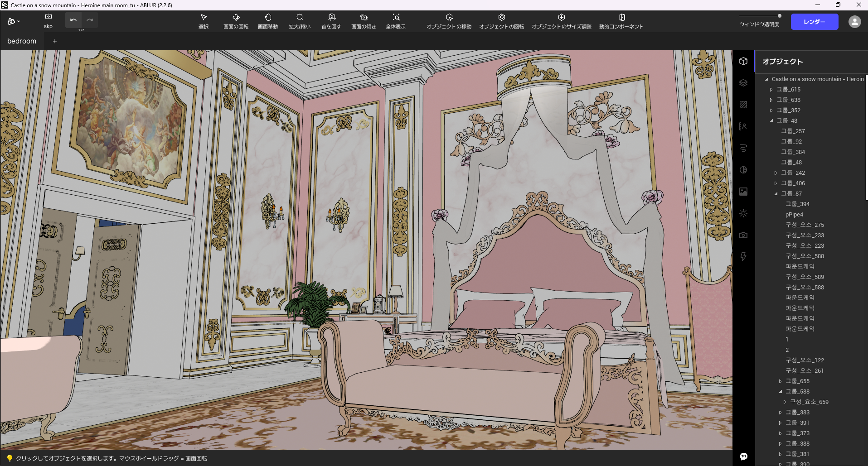Open the objects cube panel icon
Image resolution: width=868 pixels, height=466 pixels.
[743, 61]
